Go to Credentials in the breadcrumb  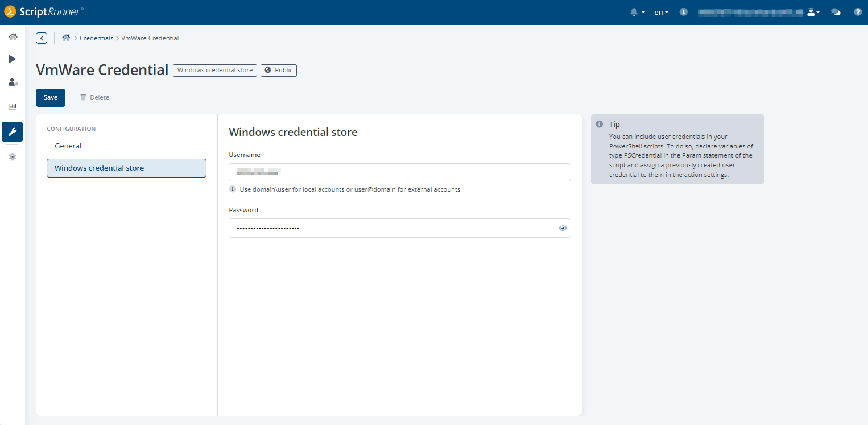[x=96, y=38]
